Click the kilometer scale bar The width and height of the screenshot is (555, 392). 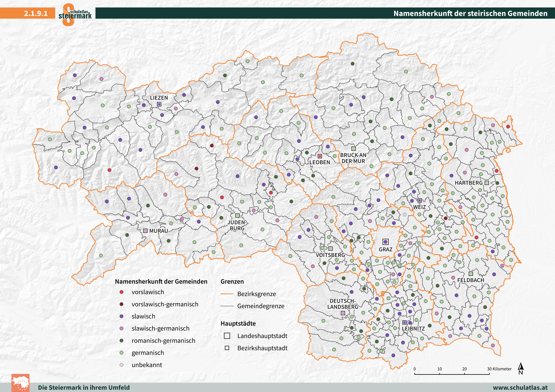(x=452, y=374)
